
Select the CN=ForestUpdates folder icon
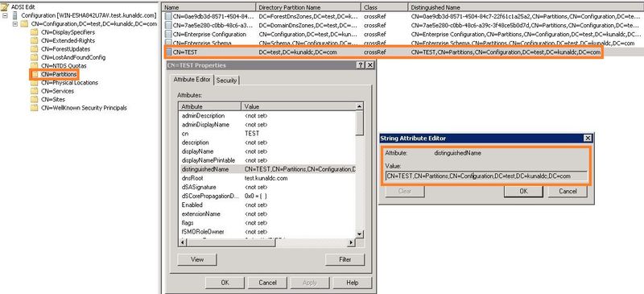pyautogui.click(x=34, y=49)
